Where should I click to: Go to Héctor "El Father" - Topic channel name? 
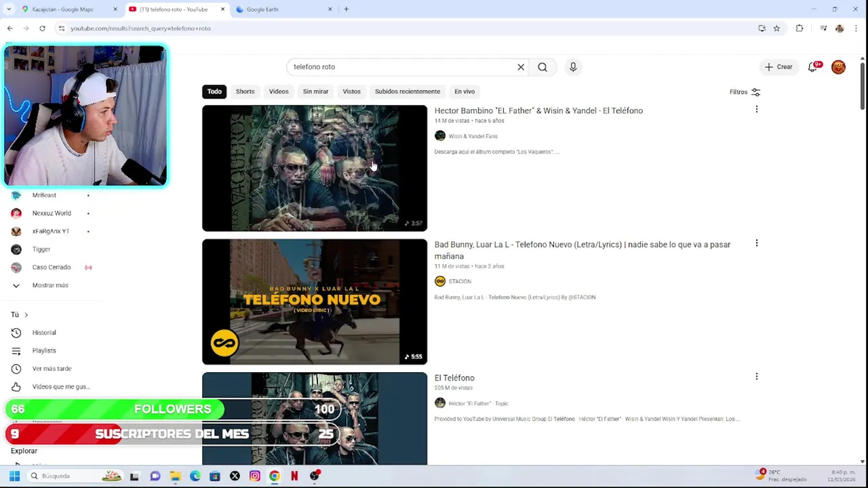[478, 403]
